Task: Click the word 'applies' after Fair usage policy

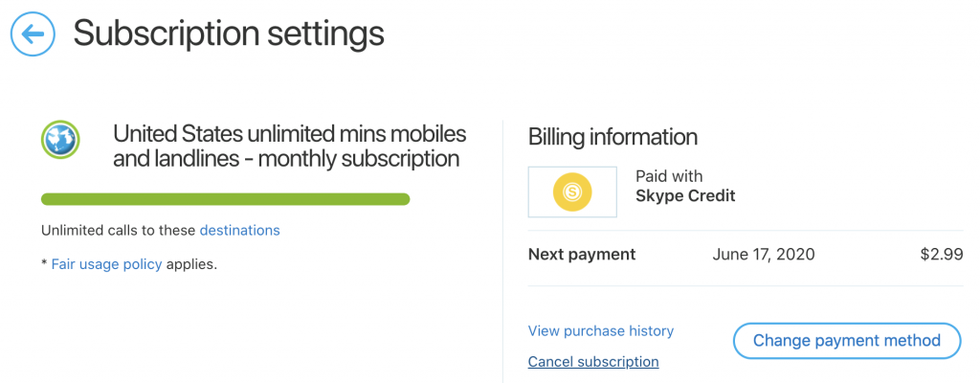Action: pos(190,264)
